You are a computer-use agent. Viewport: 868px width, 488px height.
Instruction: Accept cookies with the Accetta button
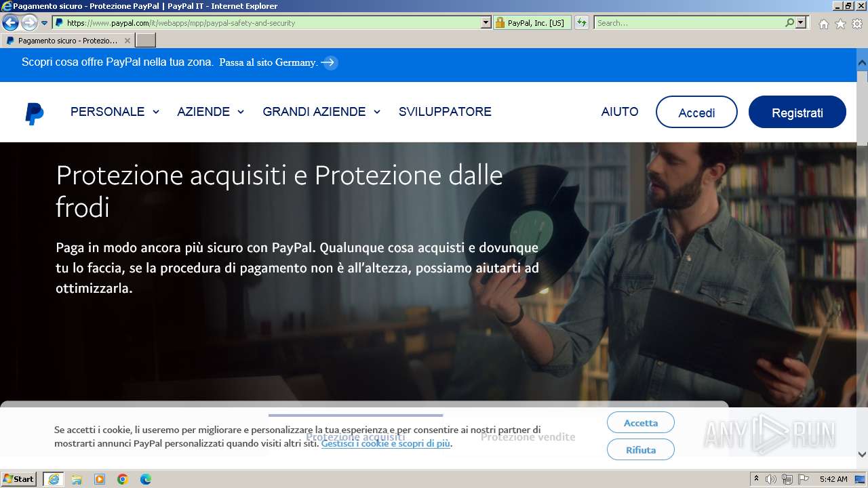[x=641, y=423]
